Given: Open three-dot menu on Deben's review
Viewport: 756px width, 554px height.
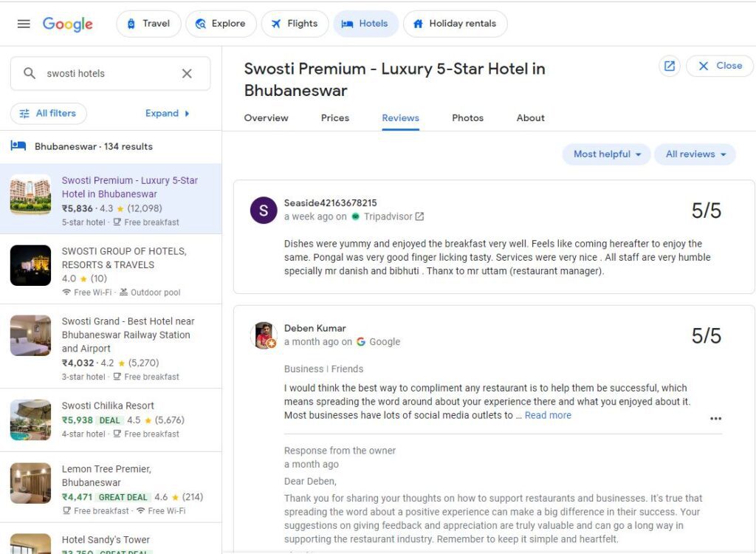Looking at the screenshot, I should (715, 418).
